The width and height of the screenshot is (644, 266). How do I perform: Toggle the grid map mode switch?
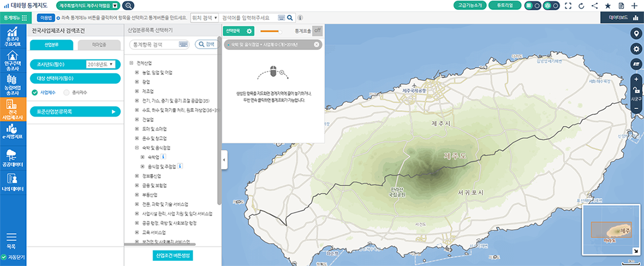533,6
